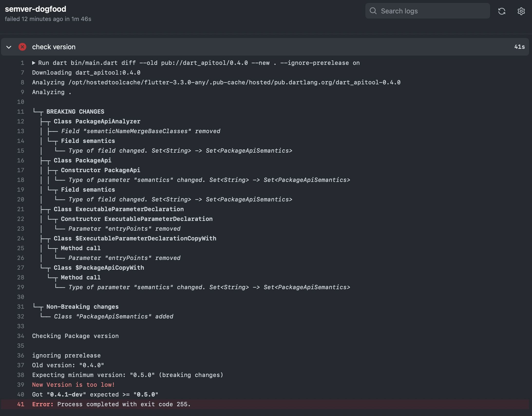
Task: Click the Error process exit code line
Action: 111,404
